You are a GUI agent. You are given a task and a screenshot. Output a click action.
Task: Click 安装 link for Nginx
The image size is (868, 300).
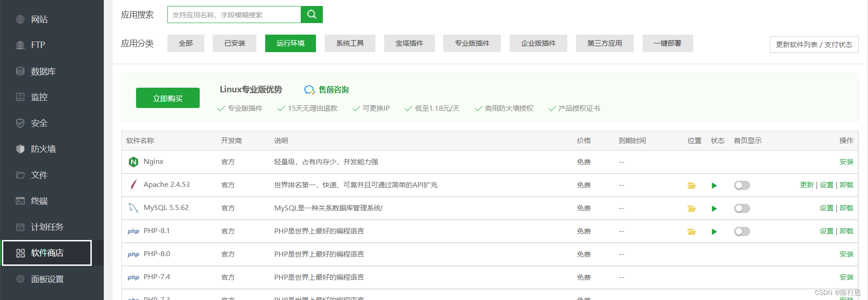[846, 162]
